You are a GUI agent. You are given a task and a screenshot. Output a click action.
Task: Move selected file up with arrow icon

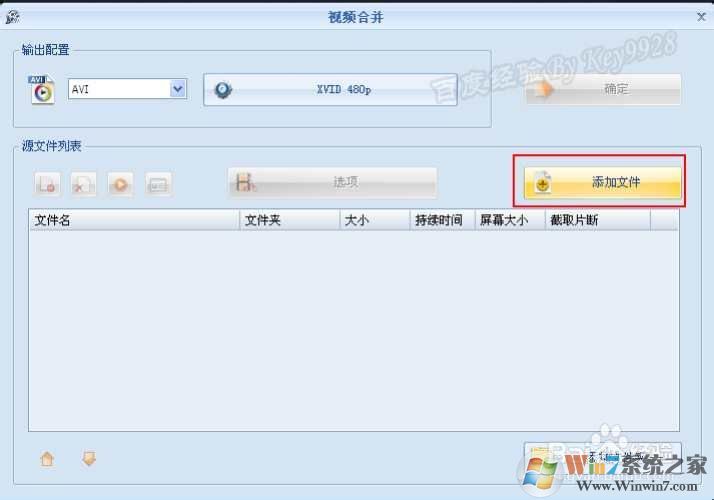tap(47, 459)
